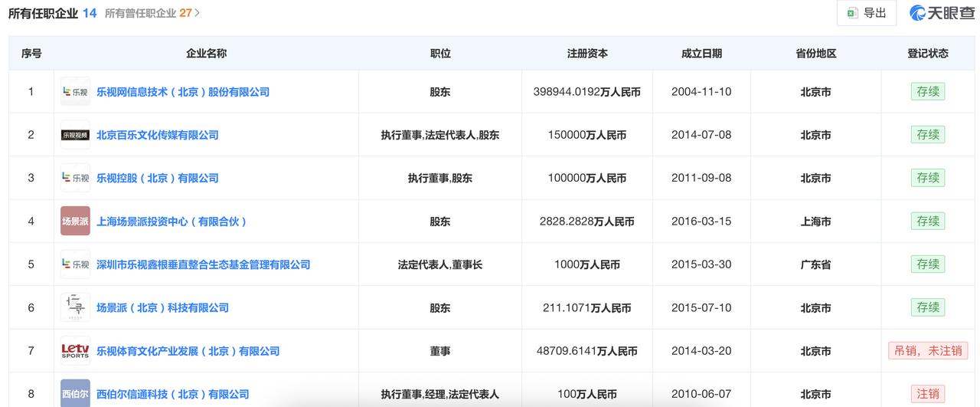This screenshot has height=407, width=980.
Task: Click the date 2014-03-20
Action: pyautogui.click(x=701, y=351)
